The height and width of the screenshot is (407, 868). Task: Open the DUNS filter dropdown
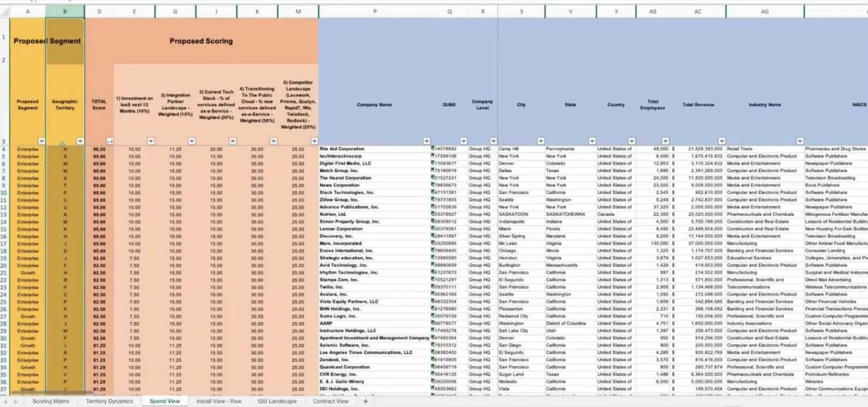click(463, 141)
